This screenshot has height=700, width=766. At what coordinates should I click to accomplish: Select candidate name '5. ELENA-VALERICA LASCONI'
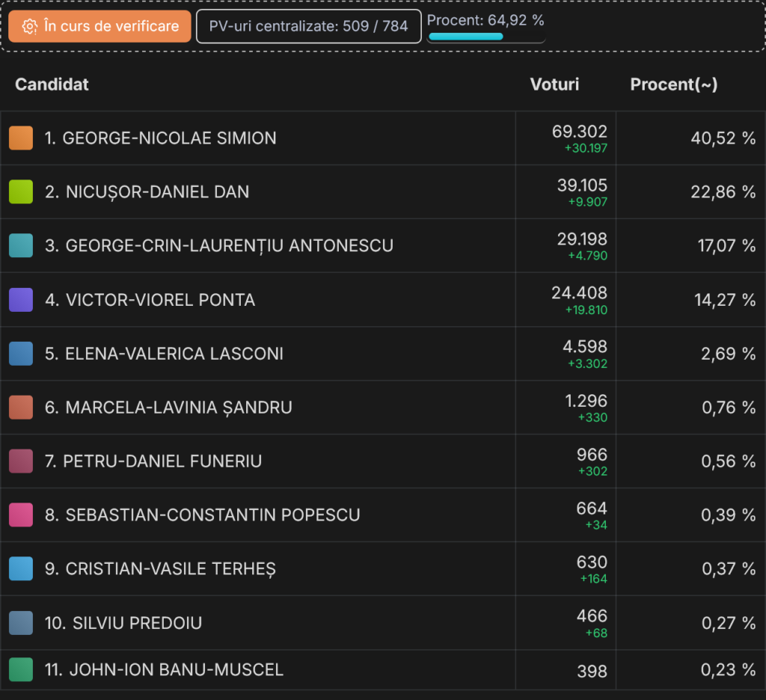[164, 354]
